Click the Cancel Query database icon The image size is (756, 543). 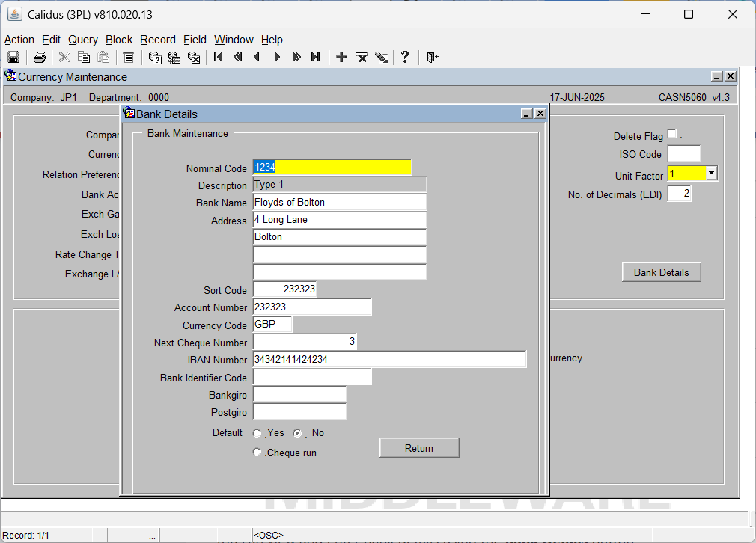click(194, 58)
